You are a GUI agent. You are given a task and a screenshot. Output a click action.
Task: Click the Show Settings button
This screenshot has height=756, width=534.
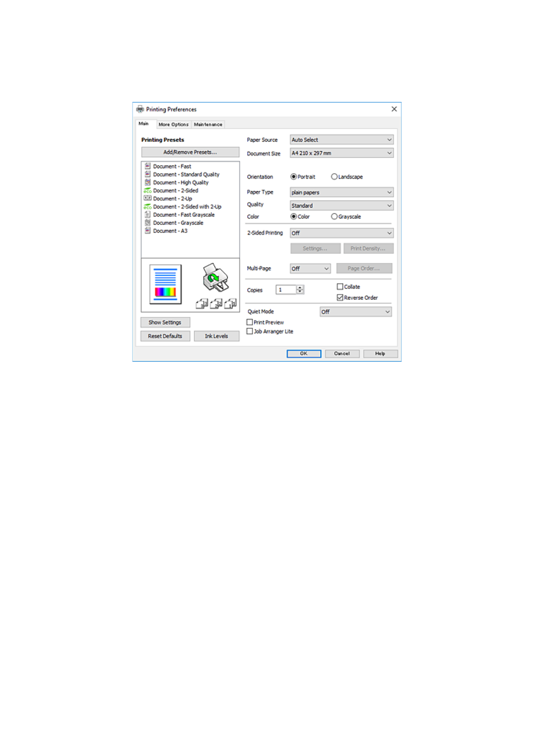[x=165, y=323]
